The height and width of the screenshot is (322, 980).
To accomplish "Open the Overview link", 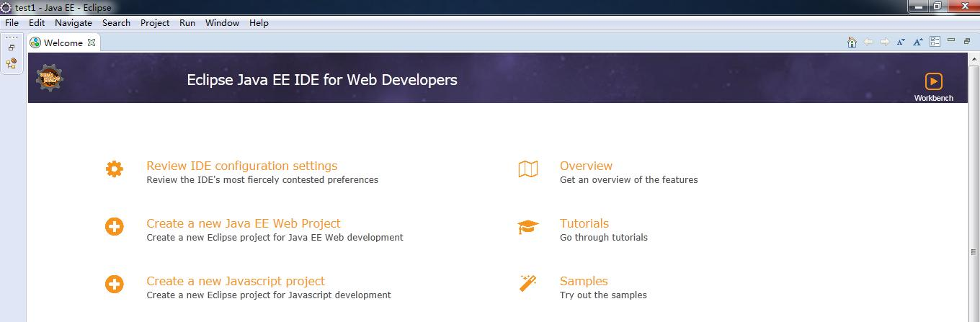I will click(x=586, y=166).
